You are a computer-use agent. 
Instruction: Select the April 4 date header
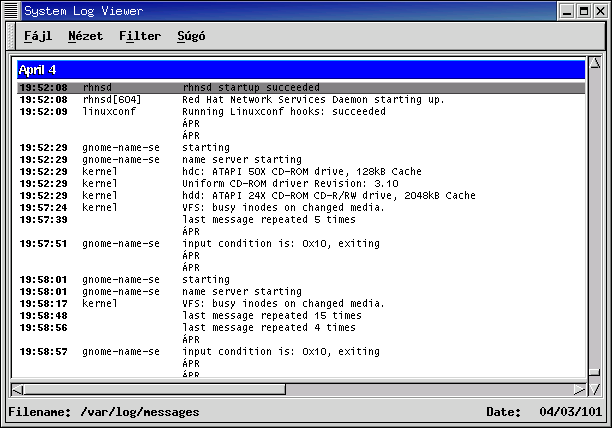pos(300,70)
